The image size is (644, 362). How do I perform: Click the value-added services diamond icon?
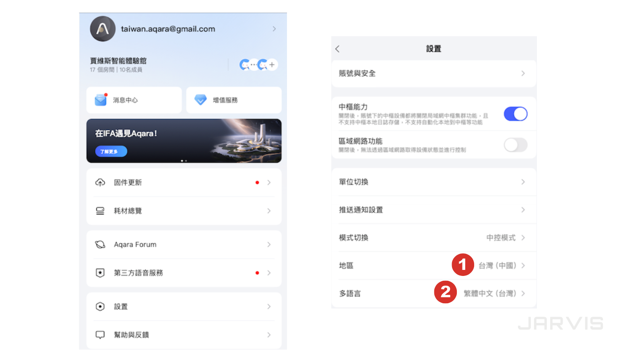[200, 100]
